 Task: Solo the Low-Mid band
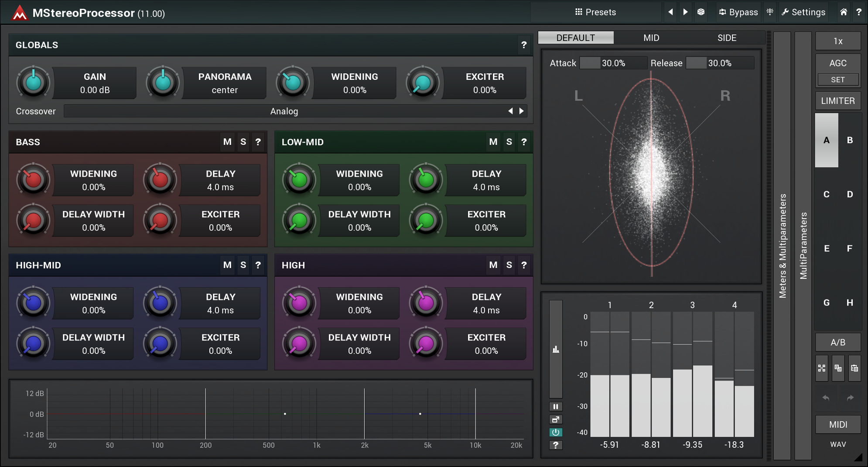509,142
